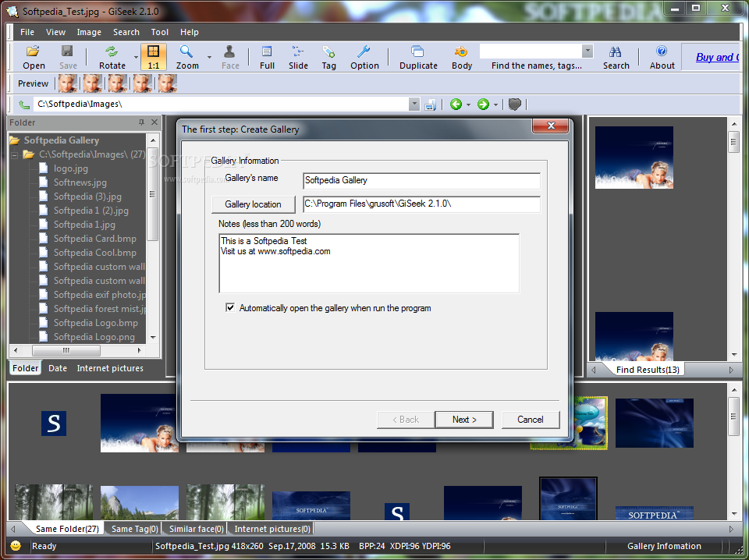Close the Folder panel with X icon
The image size is (749, 560).
(x=154, y=122)
